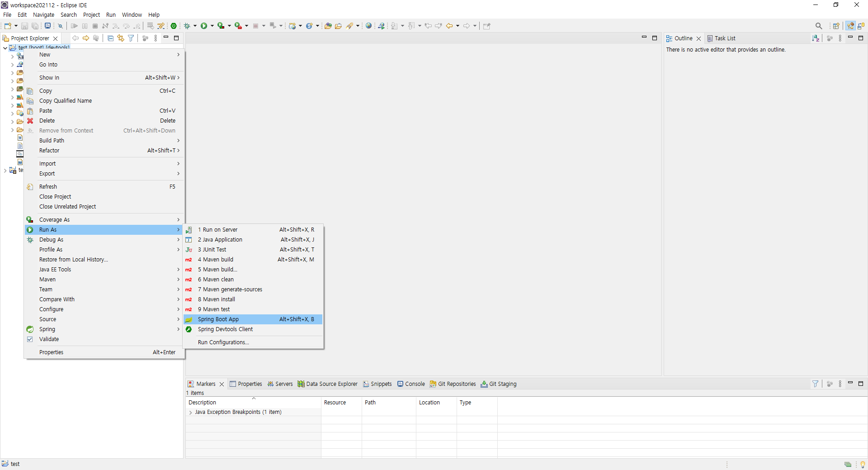The width and height of the screenshot is (868, 470).
Task: Sort by the Description column header
Action: [x=253, y=402]
